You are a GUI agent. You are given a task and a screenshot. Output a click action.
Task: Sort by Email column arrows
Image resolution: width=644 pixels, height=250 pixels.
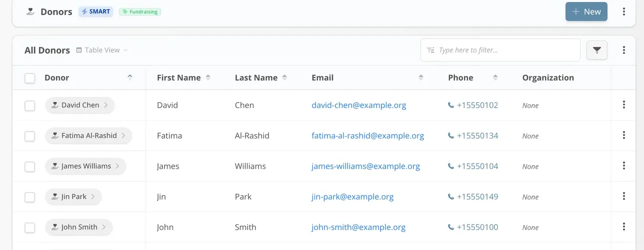tap(421, 77)
